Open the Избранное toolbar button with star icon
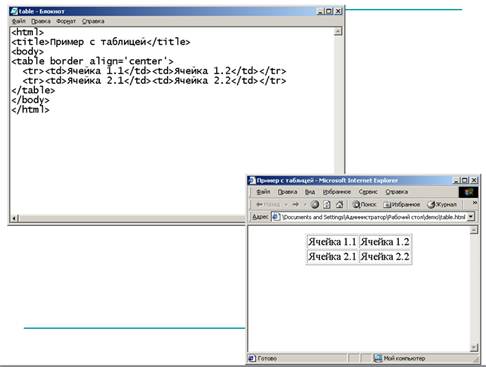Screen dimensions: 486x367 pos(402,204)
